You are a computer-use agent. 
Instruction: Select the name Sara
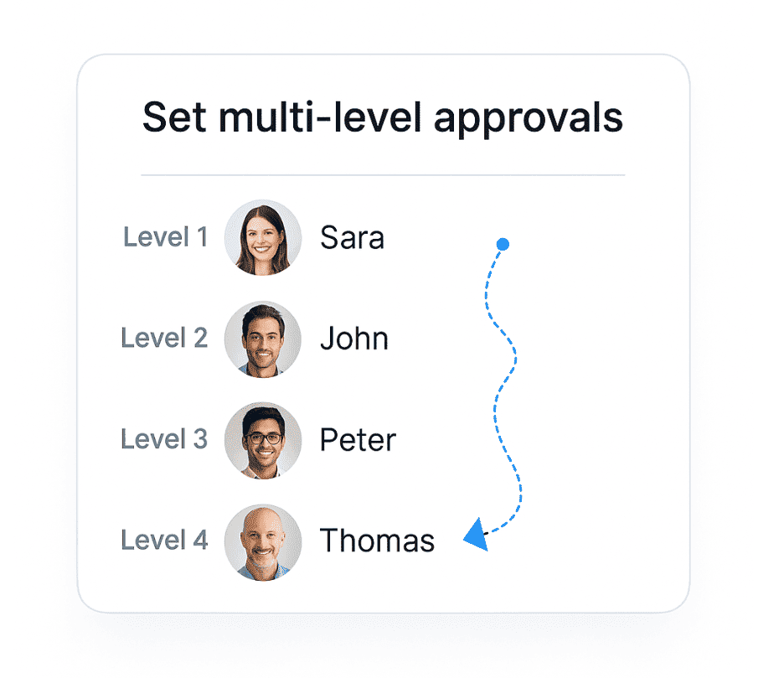pyautogui.click(x=352, y=238)
